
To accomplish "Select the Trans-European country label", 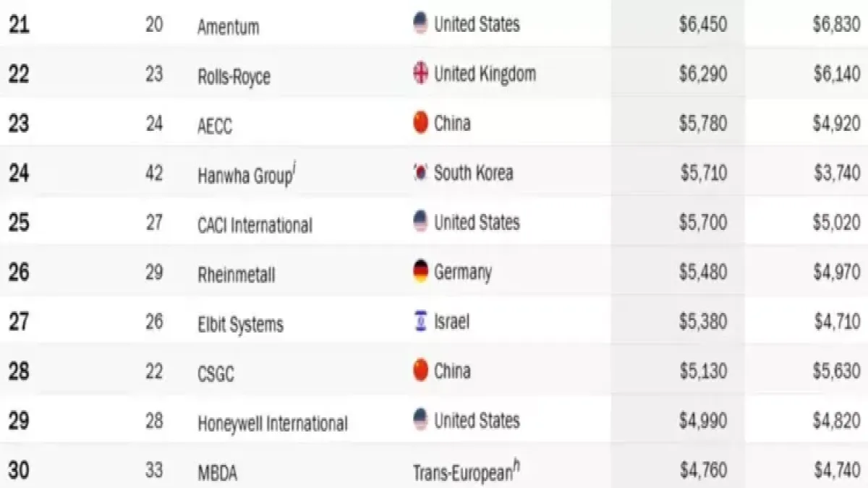I will (461, 472).
